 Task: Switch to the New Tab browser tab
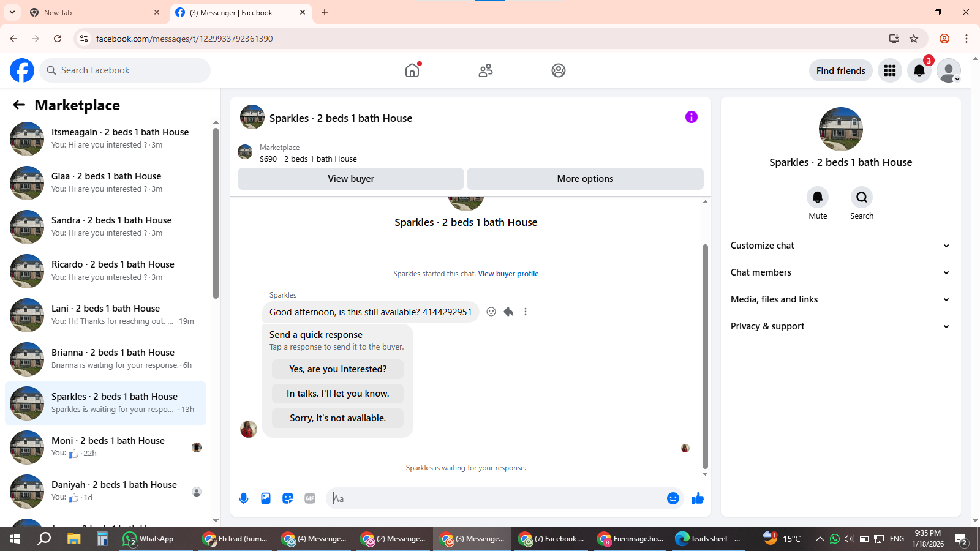point(95,12)
